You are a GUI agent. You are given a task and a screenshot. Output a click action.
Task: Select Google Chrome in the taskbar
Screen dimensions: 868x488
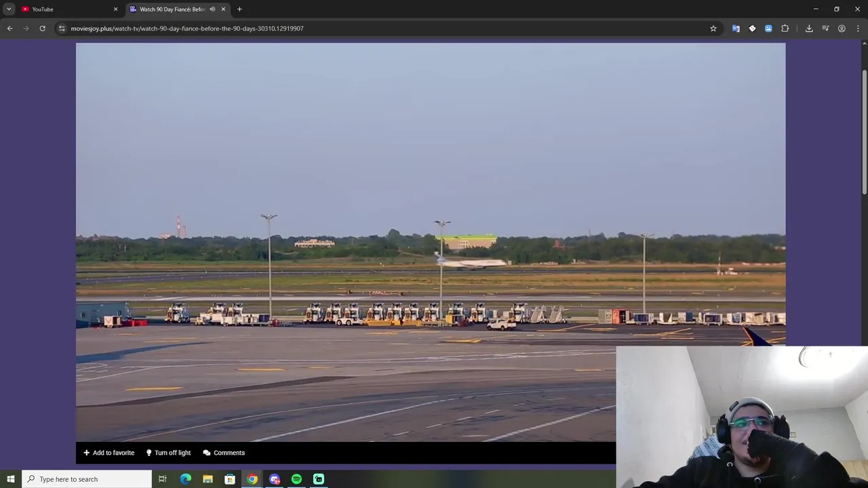tap(252, 479)
